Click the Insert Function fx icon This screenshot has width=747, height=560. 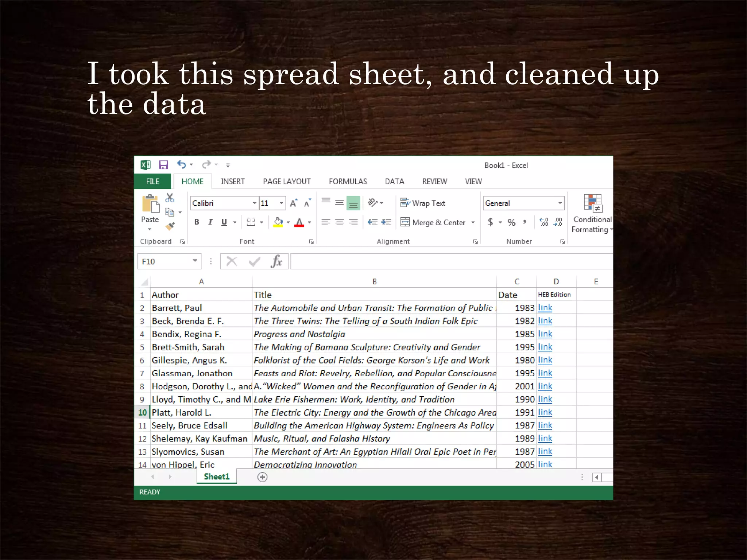pyautogui.click(x=276, y=261)
